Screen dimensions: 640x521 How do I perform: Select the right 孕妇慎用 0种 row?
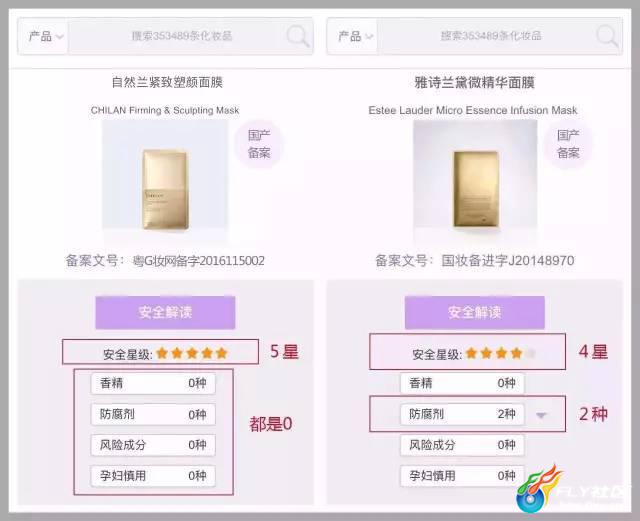click(462, 476)
